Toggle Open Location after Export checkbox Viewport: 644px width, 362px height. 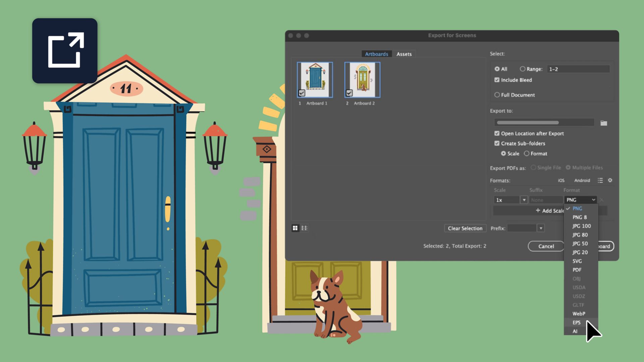(496, 133)
